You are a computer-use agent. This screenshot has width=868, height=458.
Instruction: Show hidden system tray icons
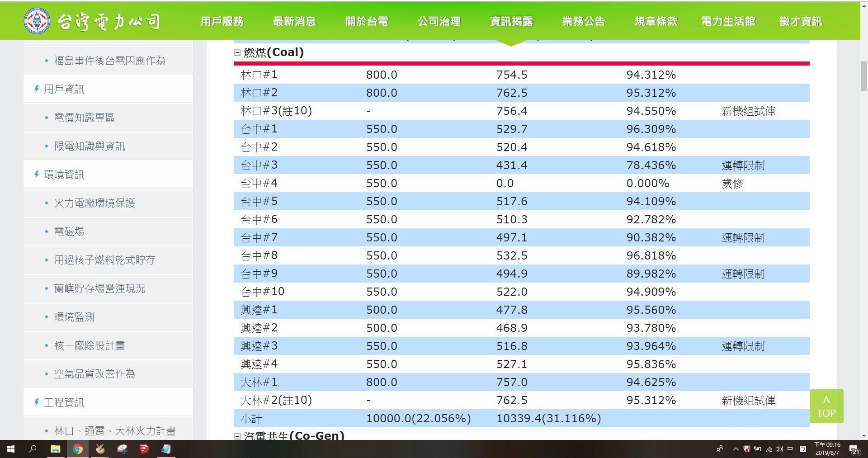pos(736,449)
